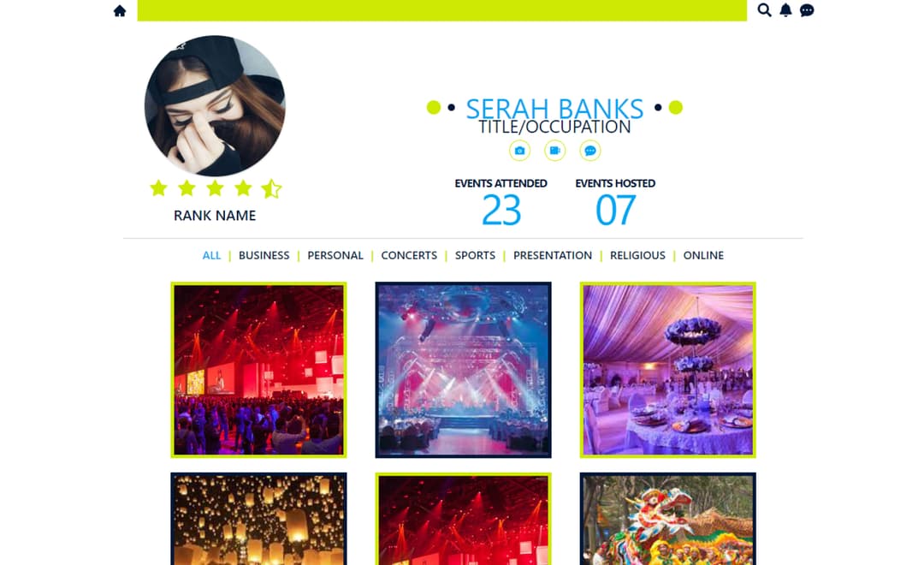View the dragon parade photo
This screenshot has width=924, height=565.
click(667, 519)
